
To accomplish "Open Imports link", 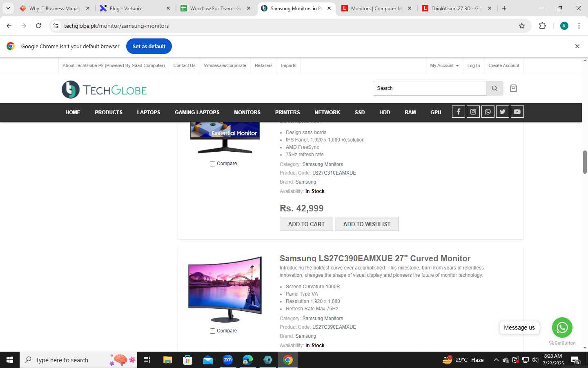I will (x=289, y=65).
